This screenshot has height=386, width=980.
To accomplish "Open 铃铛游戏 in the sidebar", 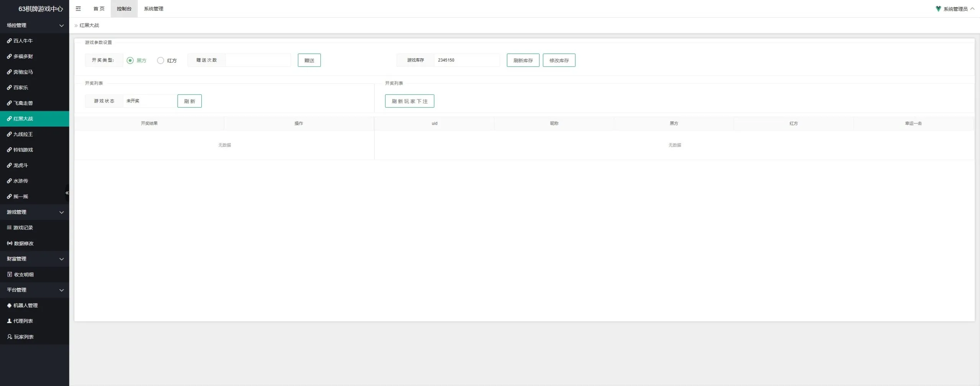I will click(x=34, y=150).
